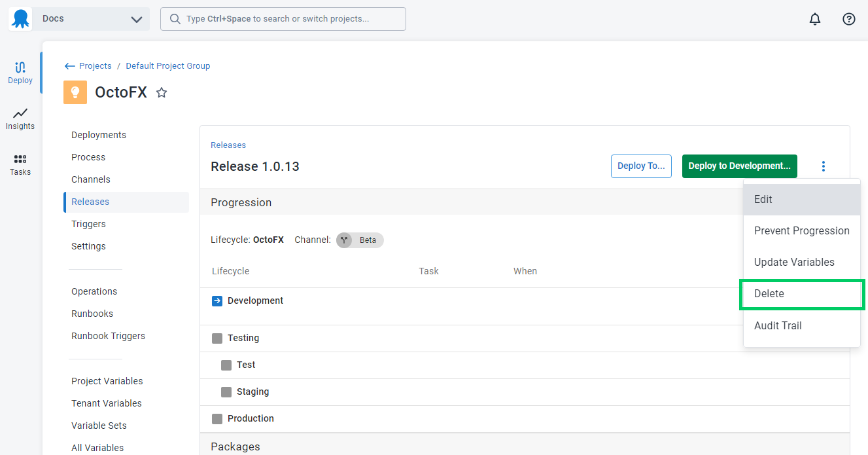
Task: Open the notifications bell
Action: 815,19
